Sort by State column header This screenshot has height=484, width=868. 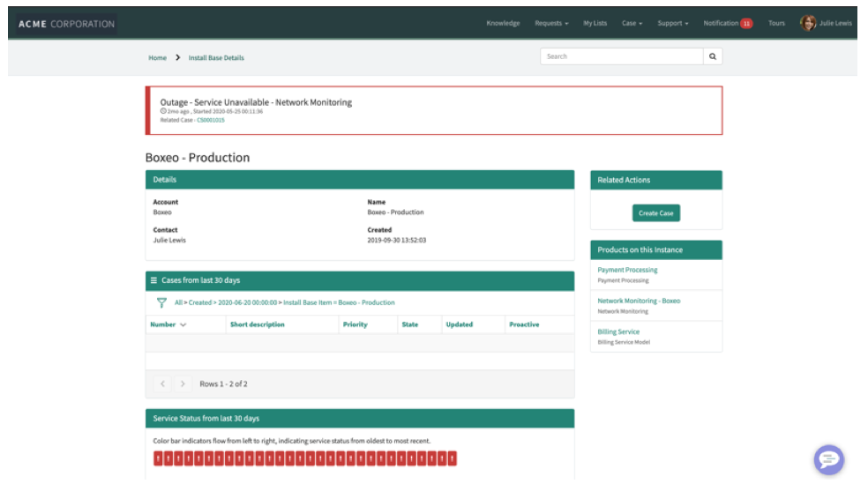(x=409, y=324)
